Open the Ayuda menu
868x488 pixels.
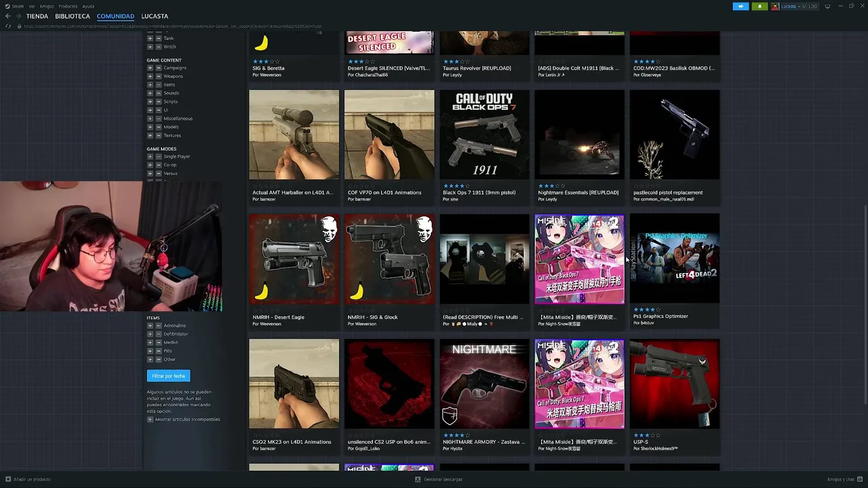point(88,6)
